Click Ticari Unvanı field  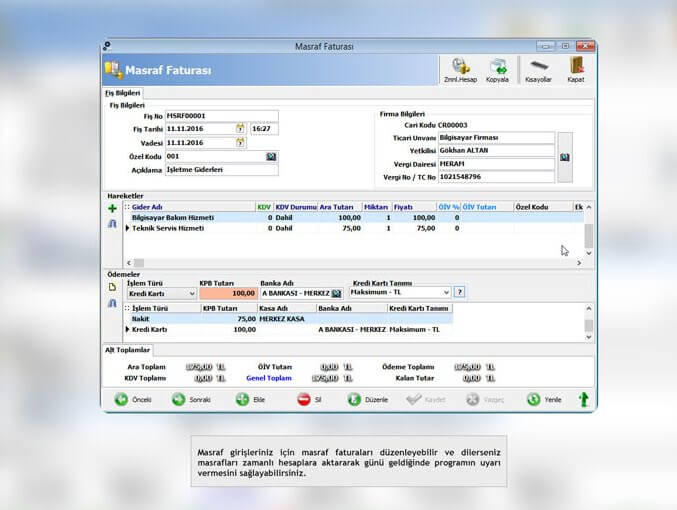click(x=497, y=138)
